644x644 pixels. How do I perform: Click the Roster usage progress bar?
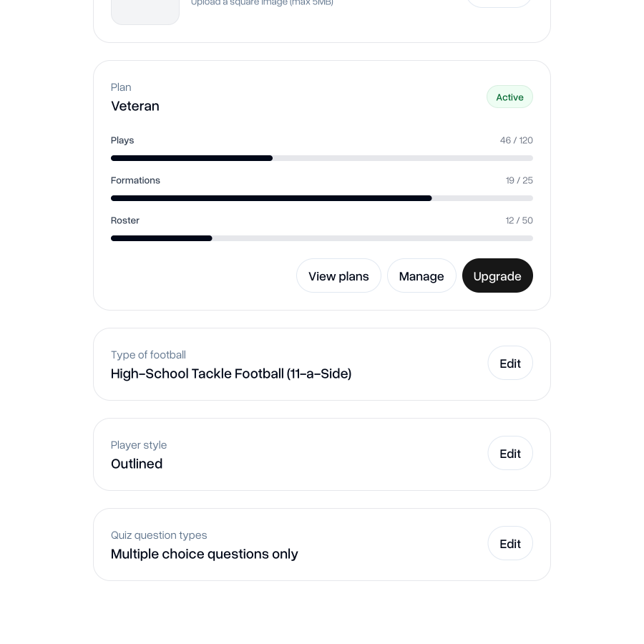[322, 238]
